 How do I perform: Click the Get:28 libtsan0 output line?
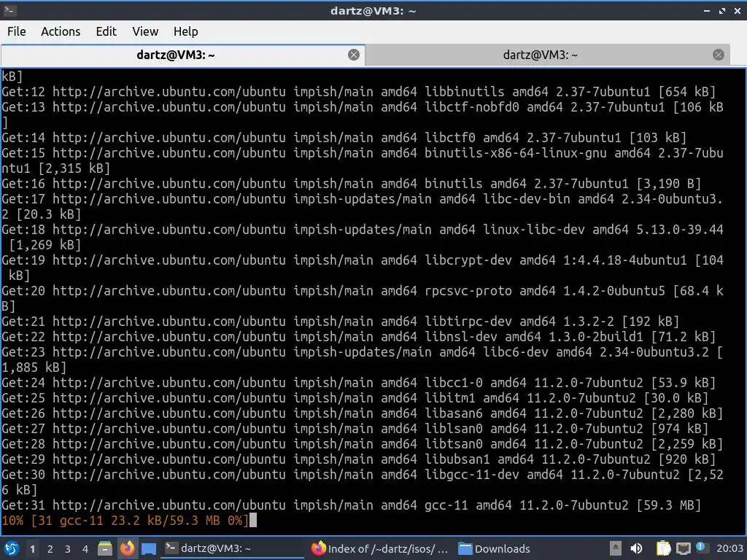pyautogui.click(x=362, y=444)
